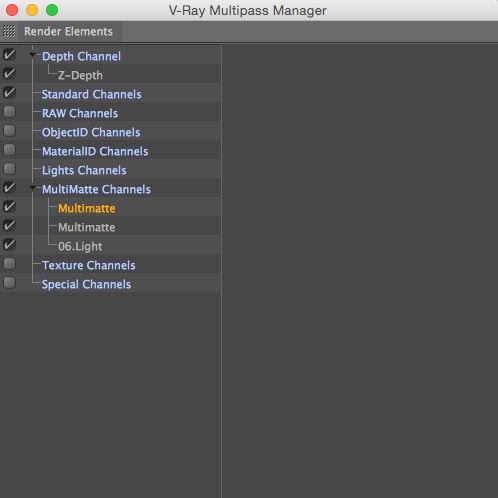
Task: Uncheck the Depth Channel checkbox
Action: click(x=9, y=55)
